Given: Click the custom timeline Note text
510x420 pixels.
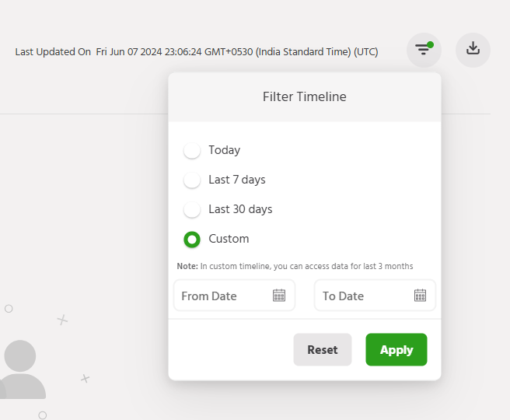Looking at the screenshot, I should pos(295,266).
